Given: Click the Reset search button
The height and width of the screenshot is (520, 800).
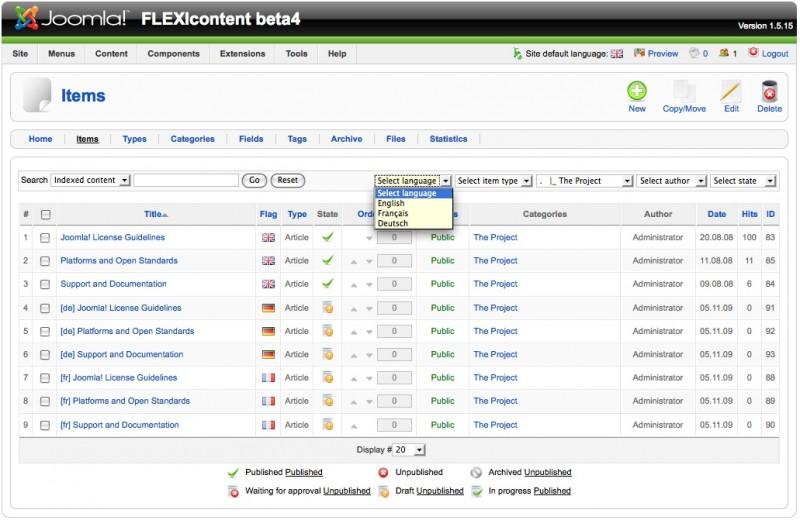Looking at the screenshot, I should (288, 180).
